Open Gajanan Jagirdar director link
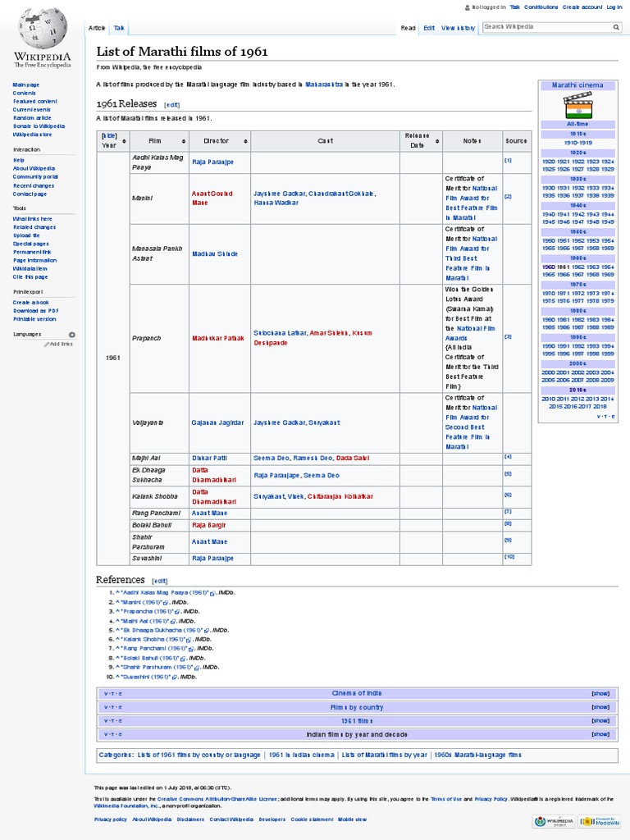This screenshot has width=630, height=840. (217, 422)
